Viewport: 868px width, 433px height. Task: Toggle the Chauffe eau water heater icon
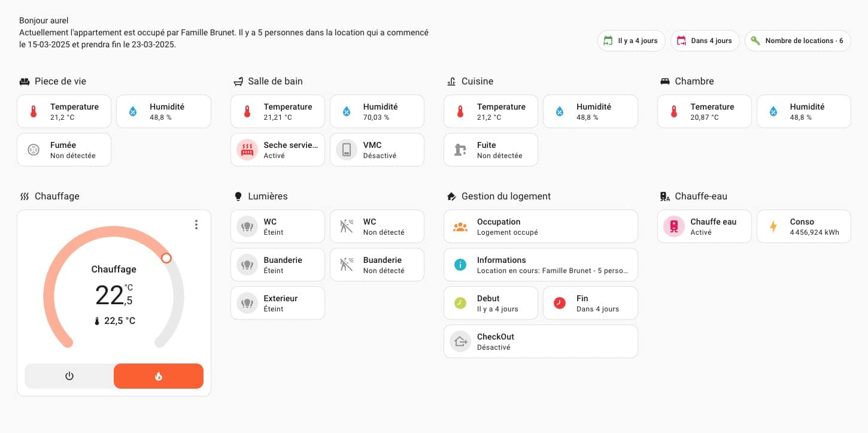click(x=673, y=226)
